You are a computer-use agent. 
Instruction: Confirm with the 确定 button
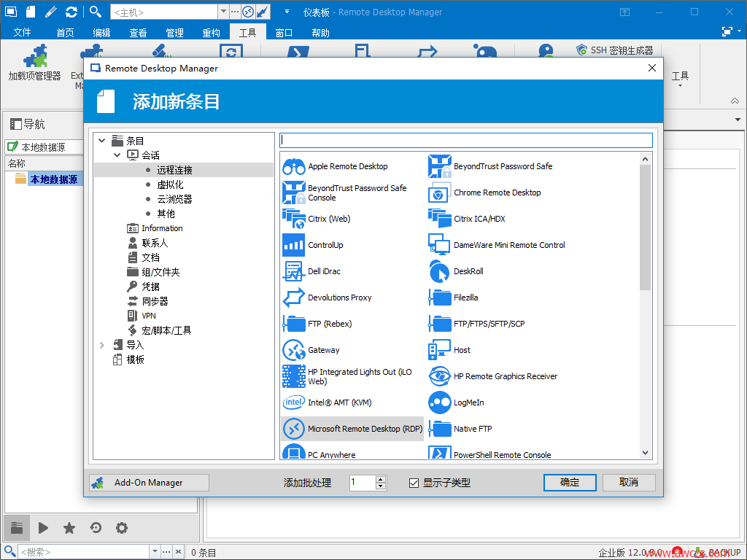[x=570, y=483]
